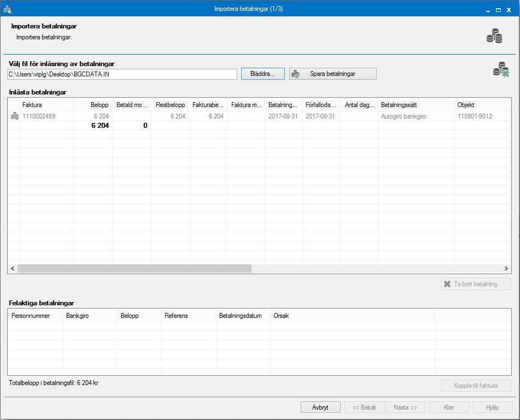This screenshot has height=420, width=520.
Task: Click the Spara betalningar button
Action: [332, 74]
